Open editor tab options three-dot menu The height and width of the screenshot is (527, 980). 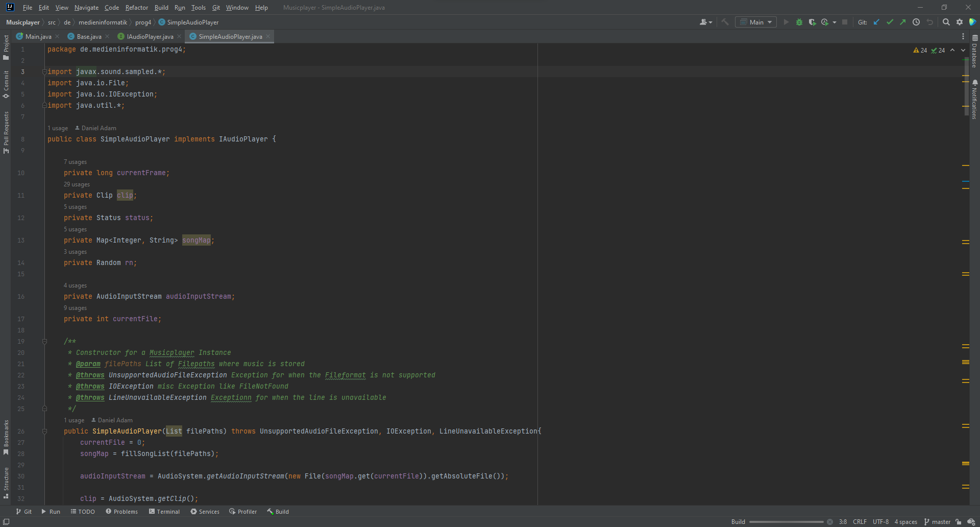tap(963, 36)
